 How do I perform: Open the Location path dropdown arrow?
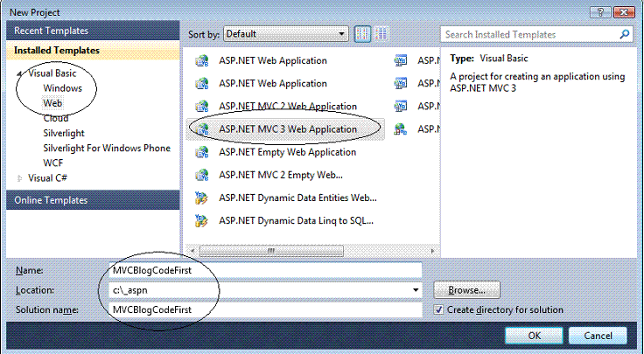coord(416,290)
